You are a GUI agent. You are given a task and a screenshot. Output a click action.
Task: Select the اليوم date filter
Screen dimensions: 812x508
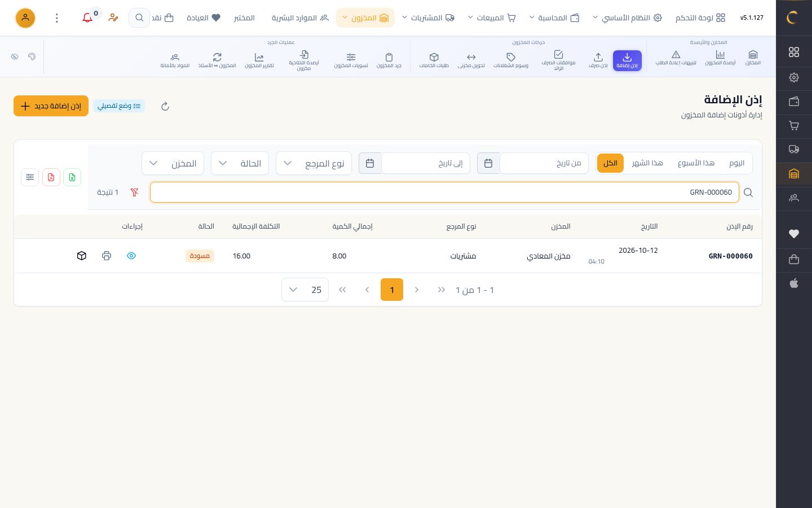736,163
